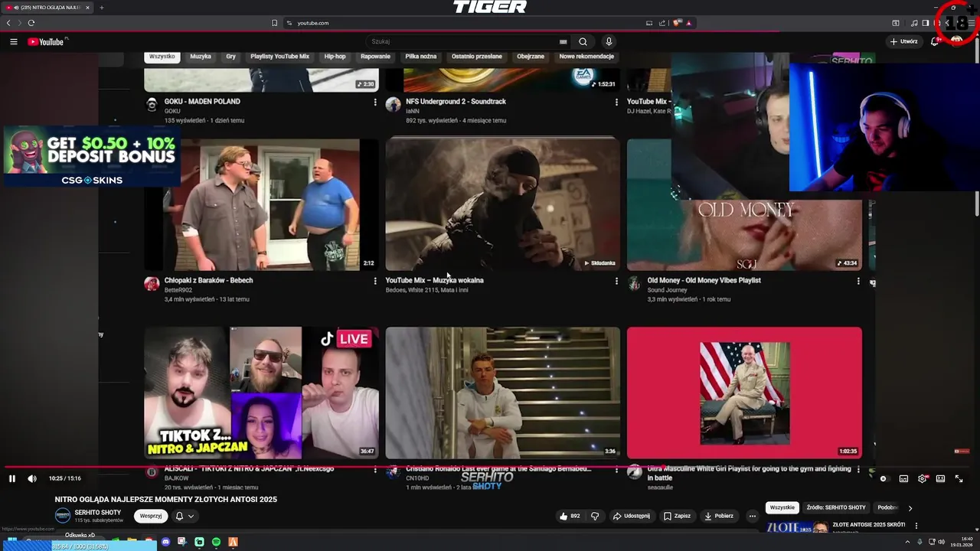The image size is (980, 551).
Task: Open more actions menu beside Pobierz
Action: tap(752, 516)
